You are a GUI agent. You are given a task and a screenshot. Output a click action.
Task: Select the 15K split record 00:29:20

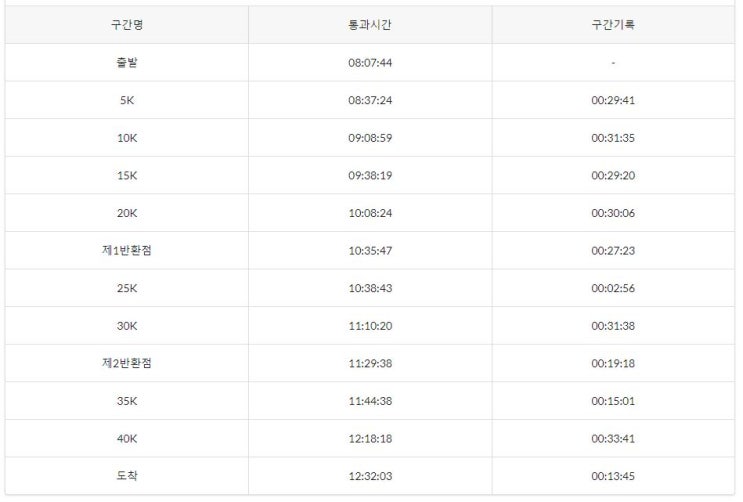[x=612, y=175]
